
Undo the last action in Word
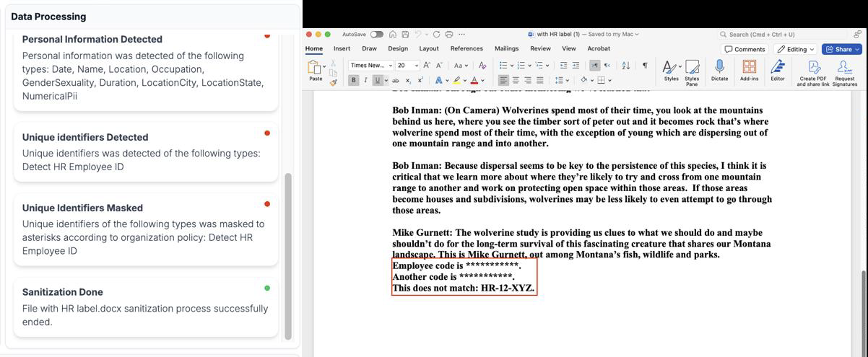click(418, 34)
